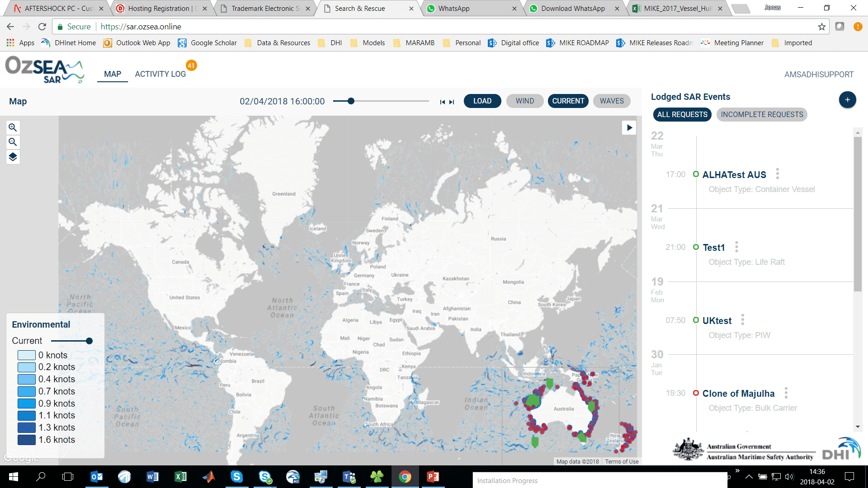Switch to the MAP tab
This screenshot has height=488, width=868.
click(113, 74)
